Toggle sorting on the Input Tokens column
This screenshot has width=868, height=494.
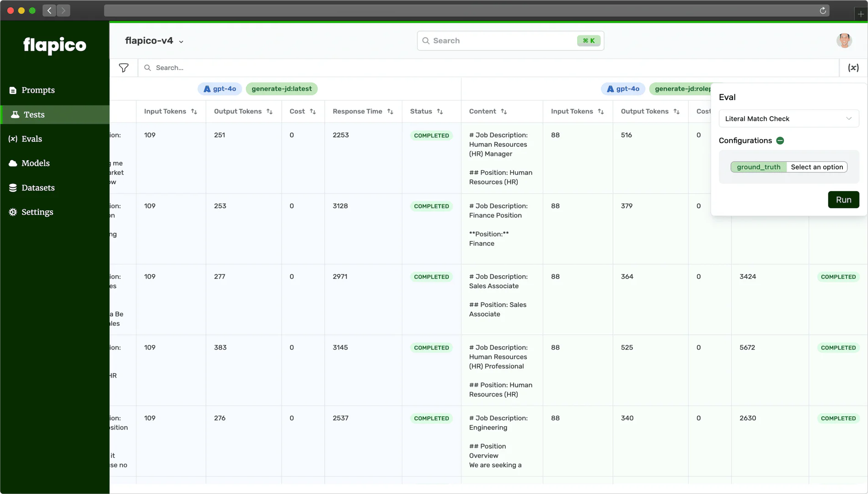194,111
